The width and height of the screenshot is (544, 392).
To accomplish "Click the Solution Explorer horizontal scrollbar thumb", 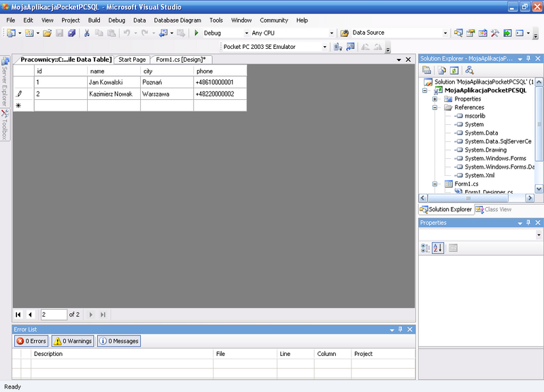I will point(468,198).
